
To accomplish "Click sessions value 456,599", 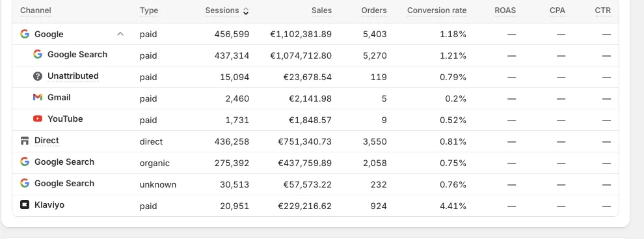I will [232, 35].
